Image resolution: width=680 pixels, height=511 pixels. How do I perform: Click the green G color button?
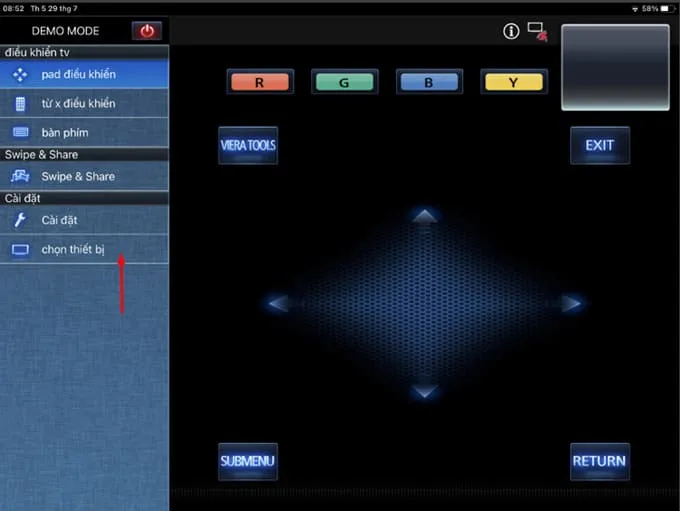(344, 82)
